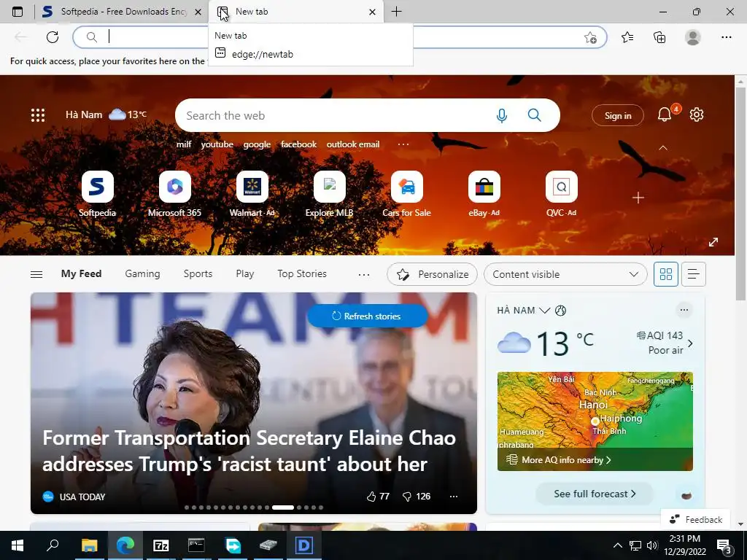Open the Explore MLB quick link
This screenshot has width=747, height=560.
[x=329, y=194]
